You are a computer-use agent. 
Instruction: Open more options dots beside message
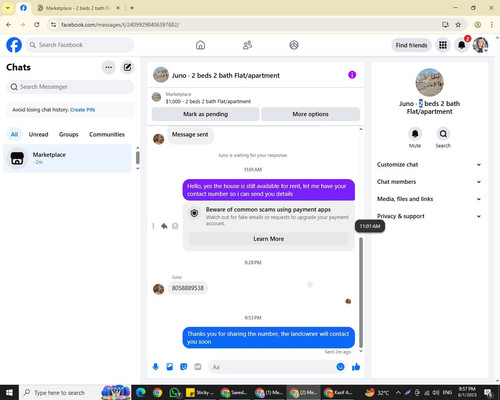coord(153,226)
